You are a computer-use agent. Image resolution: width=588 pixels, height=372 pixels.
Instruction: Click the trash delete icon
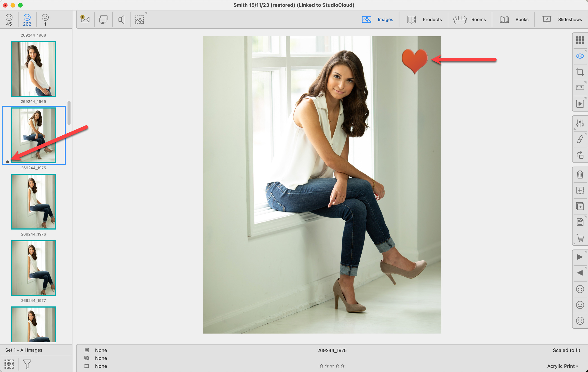pos(580,174)
